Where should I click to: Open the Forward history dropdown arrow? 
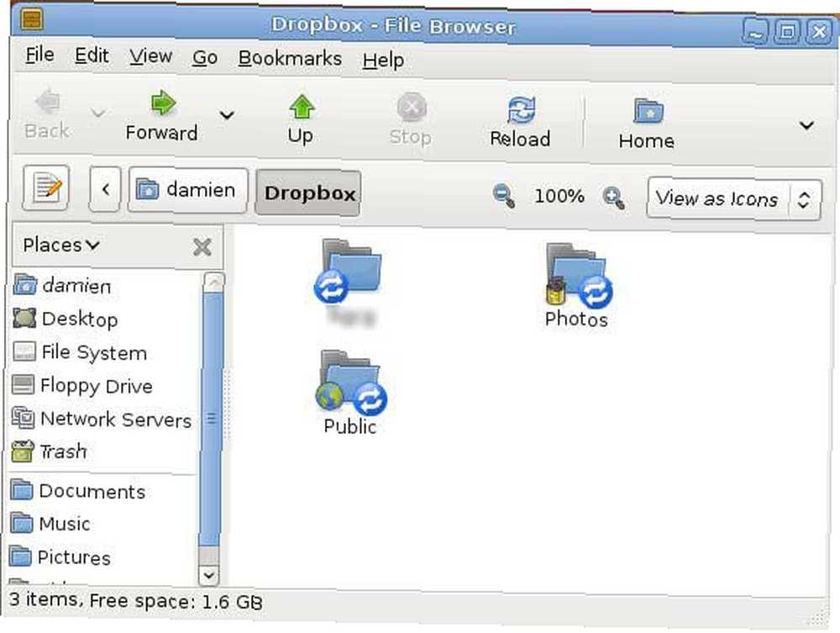tap(227, 114)
